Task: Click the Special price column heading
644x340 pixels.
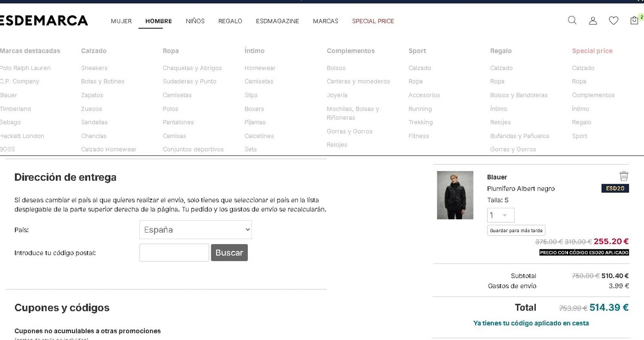Action: [592, 51]
